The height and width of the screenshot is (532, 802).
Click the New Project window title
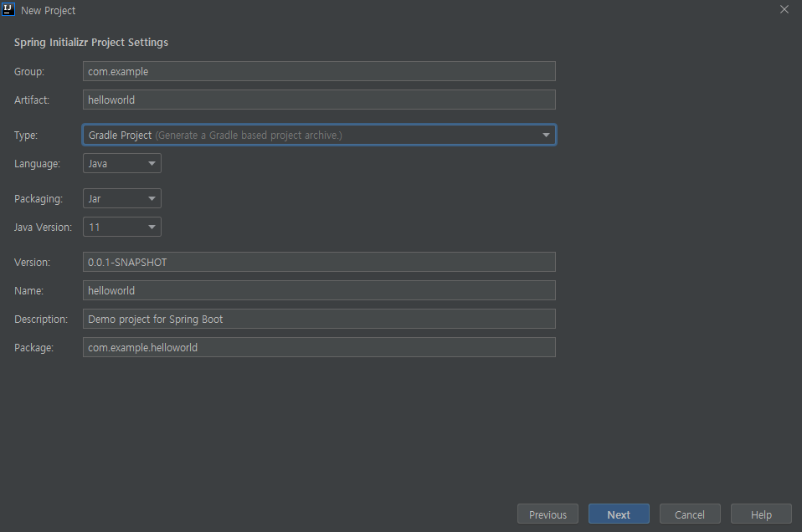(x=48, y=10)
